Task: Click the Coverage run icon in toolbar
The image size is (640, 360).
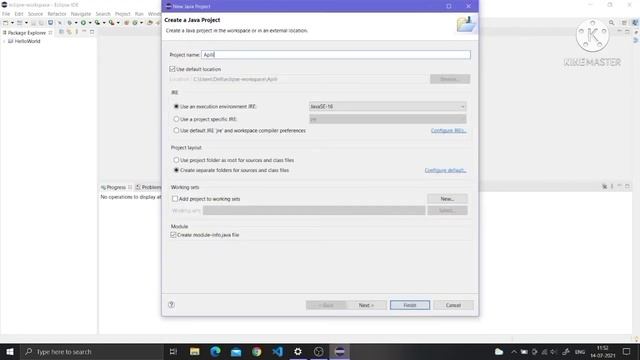Action: (x=97, y=23)
